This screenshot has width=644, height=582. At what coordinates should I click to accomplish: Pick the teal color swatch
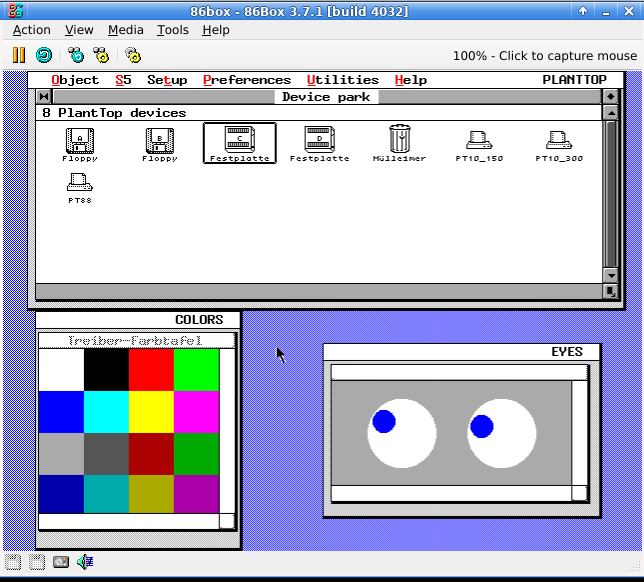pyautogui.click(x=106, y=494)
